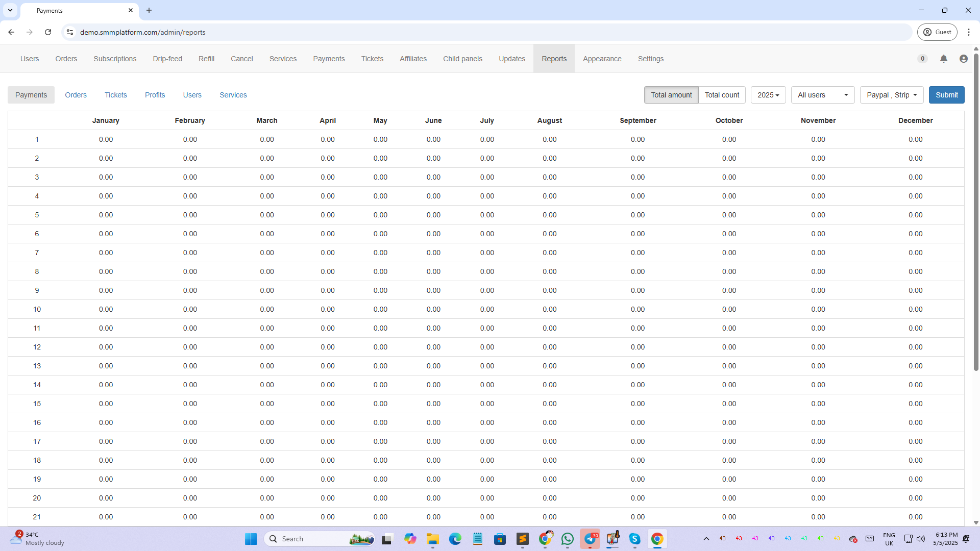The image size is (980, 551).
Task: Select the Total amount toggle
Action: [671, 95]
